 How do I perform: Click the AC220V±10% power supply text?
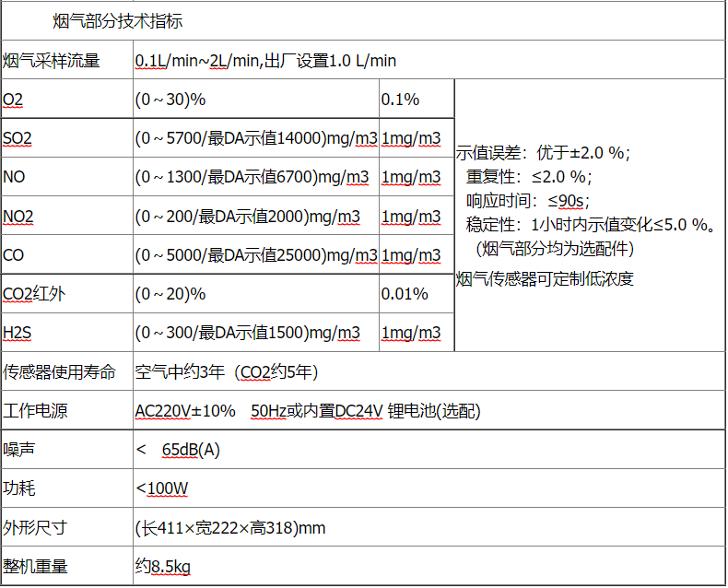[185, 411]
